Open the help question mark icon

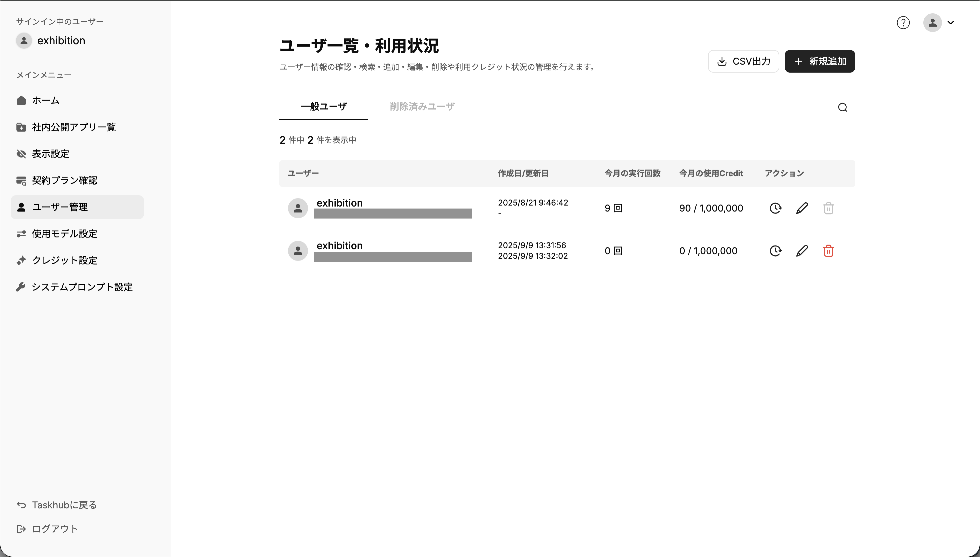(x=903, y=23)
